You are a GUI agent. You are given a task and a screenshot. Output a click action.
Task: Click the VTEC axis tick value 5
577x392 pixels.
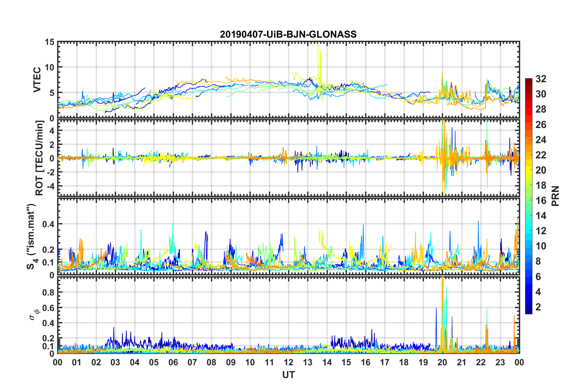click(x=52, y=93)
